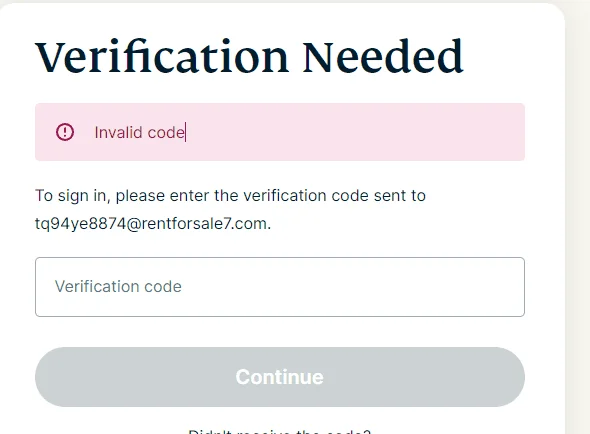The width and height of the screenshot is (590, 434).
Task: Click the "Verification code" placeholder text
Action: [118, 286]
